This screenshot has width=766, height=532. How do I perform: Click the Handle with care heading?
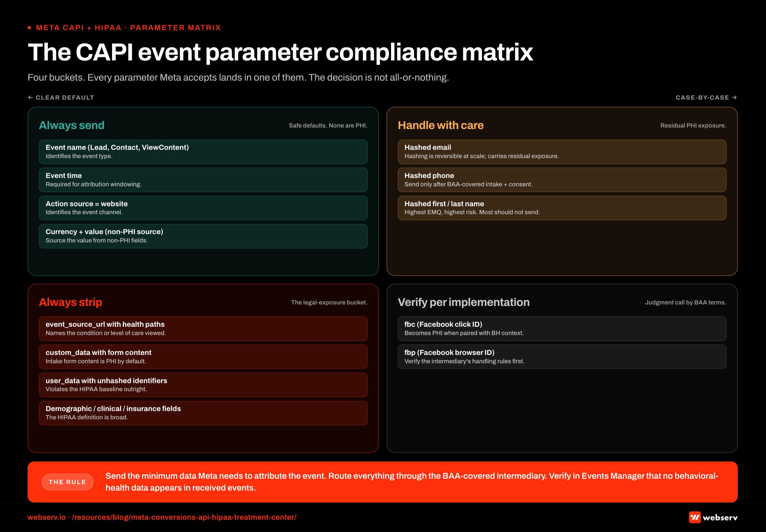click(441, 125)
